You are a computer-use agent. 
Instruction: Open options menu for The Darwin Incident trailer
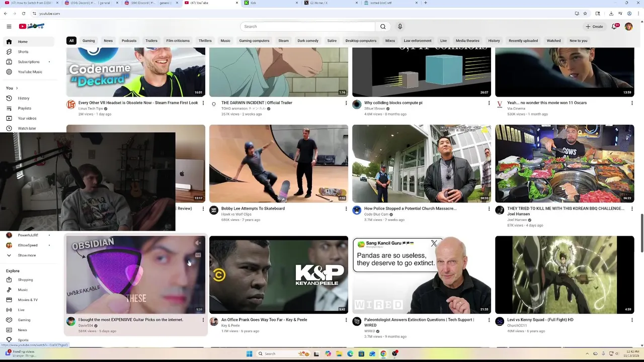tap(346, 103)
